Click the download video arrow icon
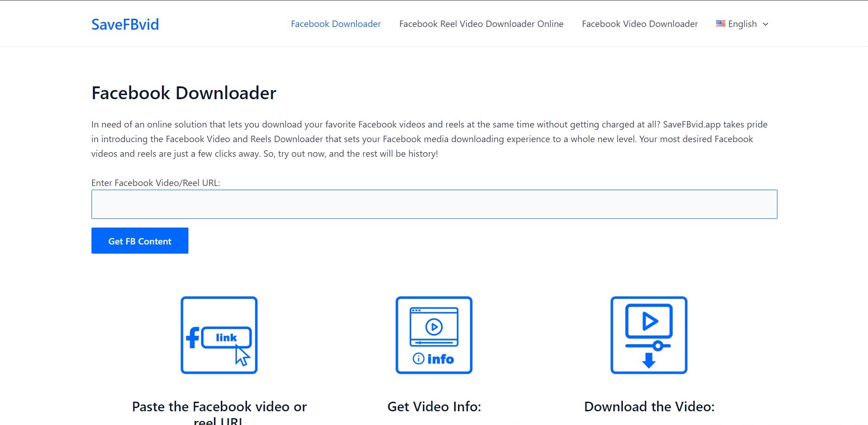Image resolution: width=868 pixels, height=425 pixels. (649, 335)
